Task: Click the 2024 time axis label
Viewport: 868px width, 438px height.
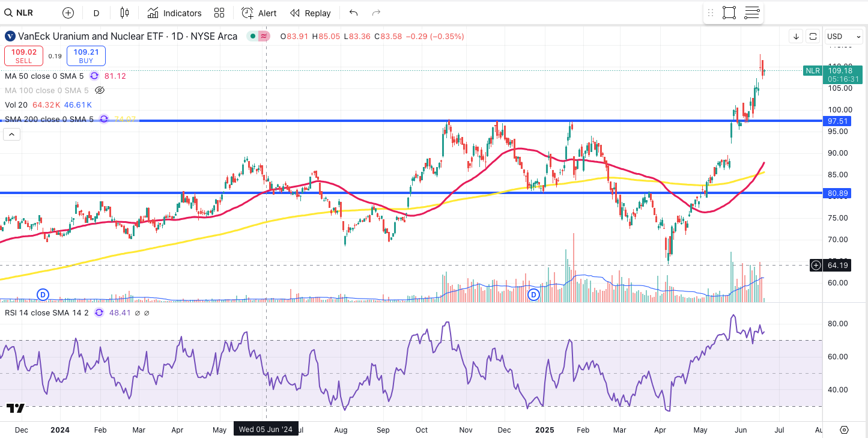Action: pyautogui.click(x=60, y=430)
